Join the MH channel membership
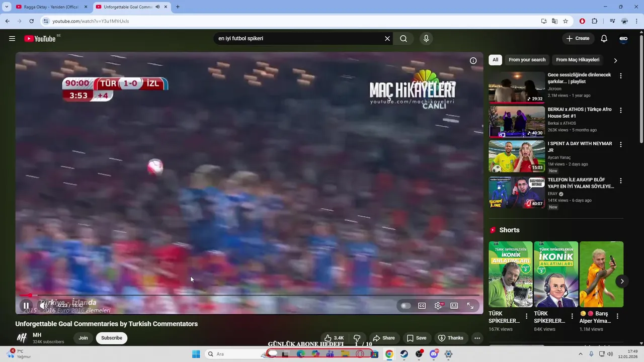 click(x=83, y=338)
